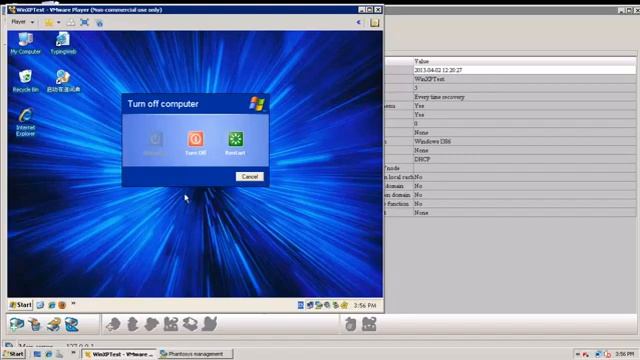Expand the dropdown arrow beside the star icon
This screenshot has height=360, width=640.
pos(58,22)
